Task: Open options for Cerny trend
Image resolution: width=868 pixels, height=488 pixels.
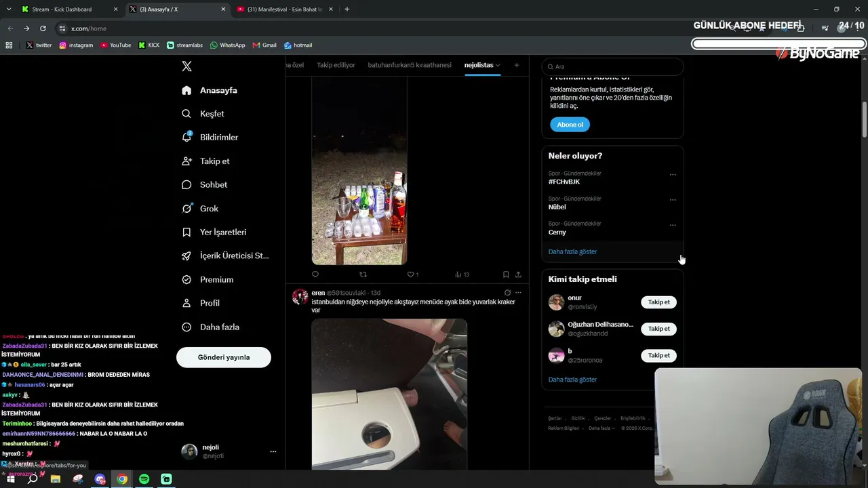Action: 673,224
